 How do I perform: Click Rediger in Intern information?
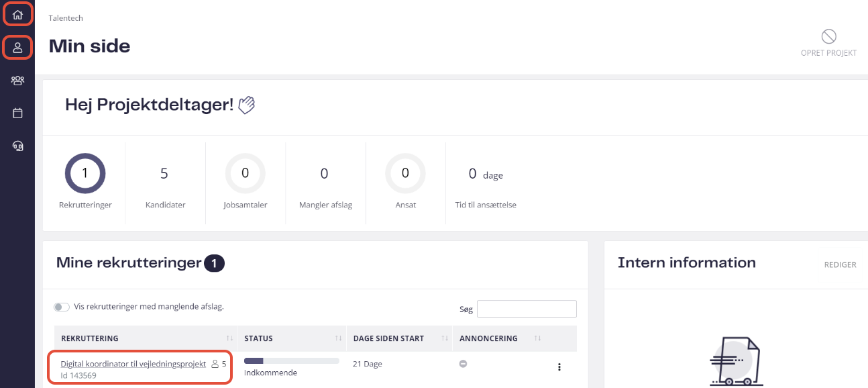840,264
